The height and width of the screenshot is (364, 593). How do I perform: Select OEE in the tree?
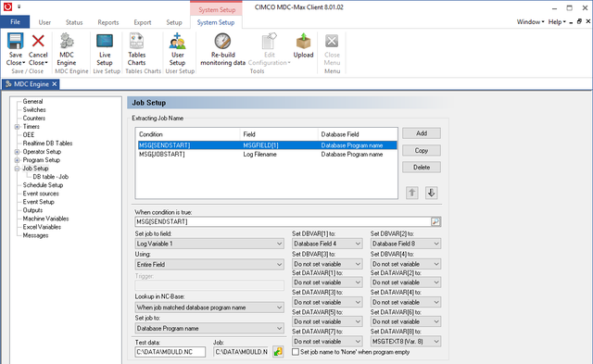(x=29, y=135)
